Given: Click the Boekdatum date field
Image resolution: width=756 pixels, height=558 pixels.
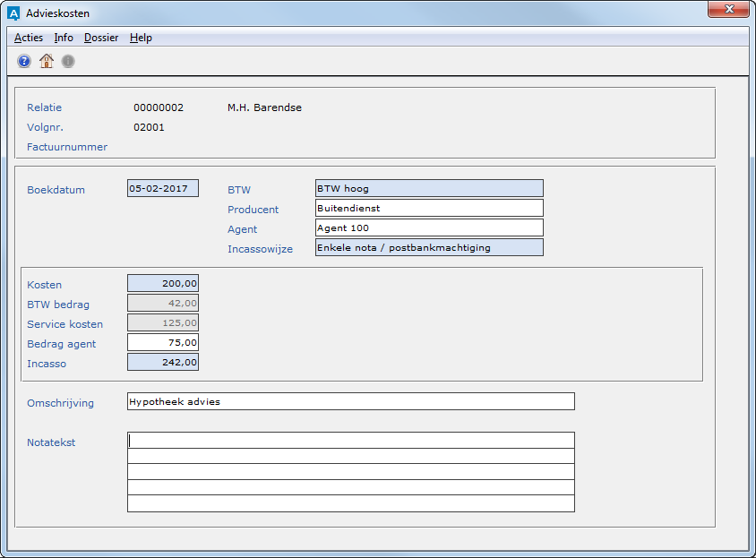Looking at the screenshot, I should tap(163, 188).
